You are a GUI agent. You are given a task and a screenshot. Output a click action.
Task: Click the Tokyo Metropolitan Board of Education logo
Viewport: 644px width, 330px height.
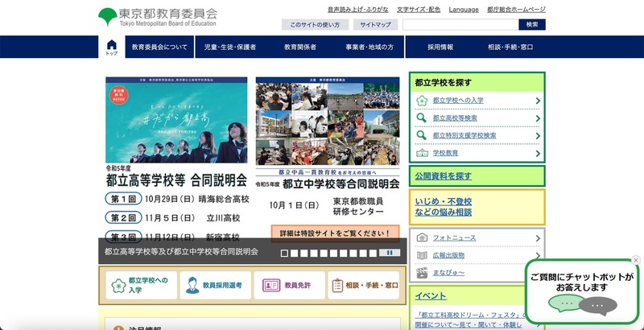coord(158,17)
